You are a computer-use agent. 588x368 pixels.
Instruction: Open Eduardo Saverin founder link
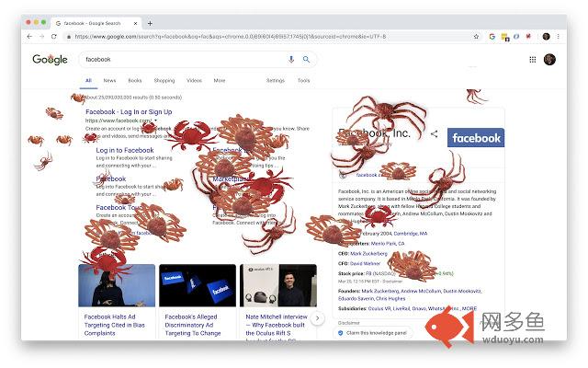tap(356, 298)
